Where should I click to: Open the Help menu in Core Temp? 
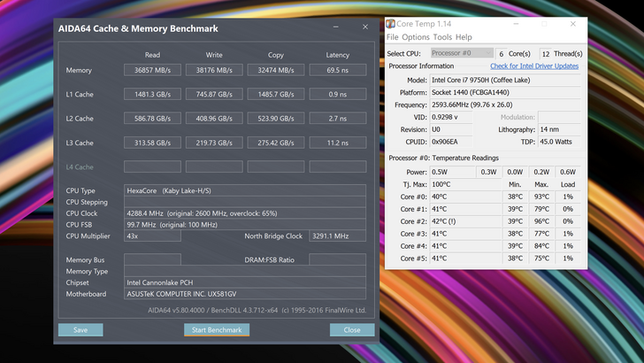pyautogui.click(x=464, y=37)
